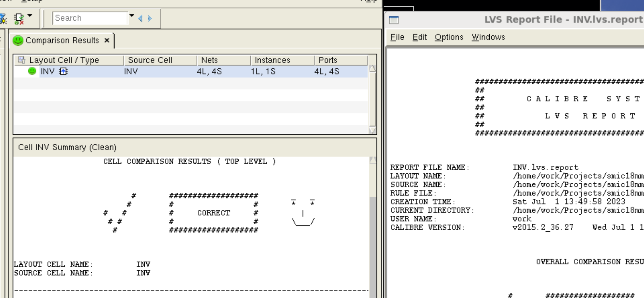Click REPORT FILE NAME value INV.lvs.report
The width and height of the screenshot is (644, 298).
click(x=546, y=167)
